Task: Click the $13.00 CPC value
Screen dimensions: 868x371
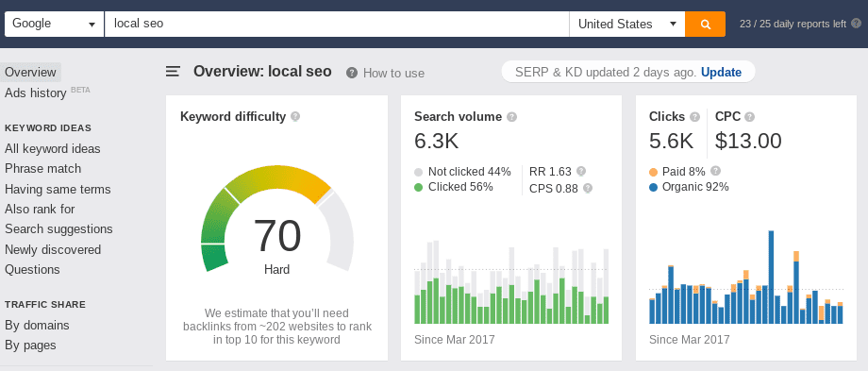Action: [x=748, y=142]
